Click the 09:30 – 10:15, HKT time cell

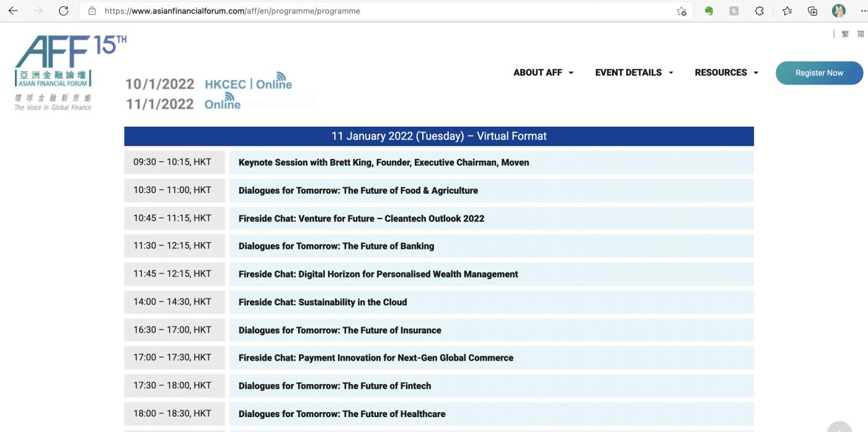pyautogui.click(x=174, y=163)
